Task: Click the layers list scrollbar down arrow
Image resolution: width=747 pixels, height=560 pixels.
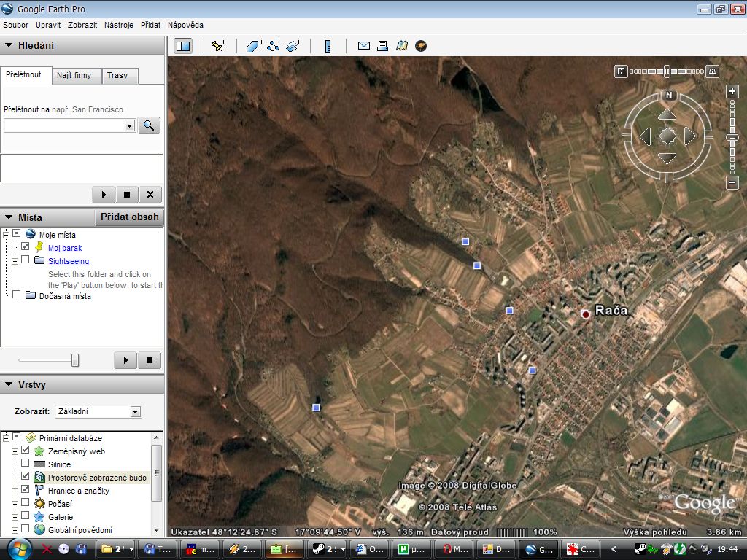Action: coord(156,530)
